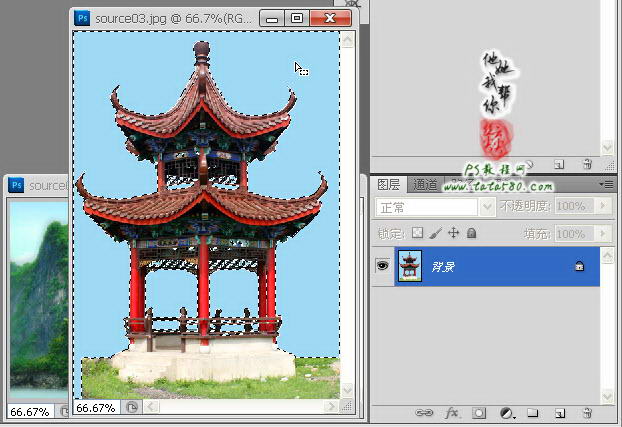Select the 背景 layer thumbnail
The height and width of the screenshot is (427, 622).
pos(410,265)
